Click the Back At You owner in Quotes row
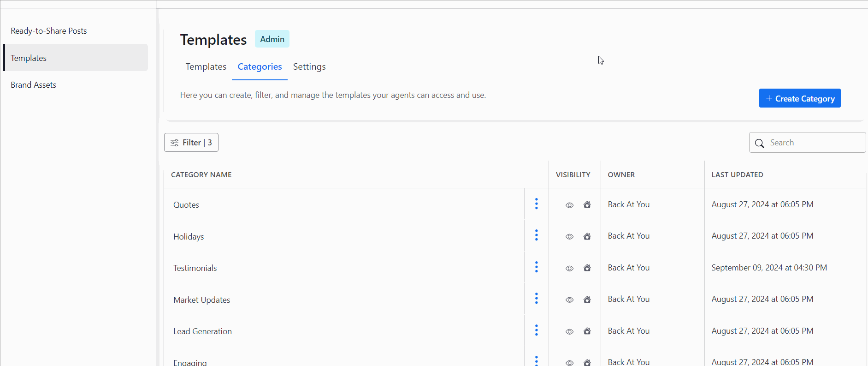 (629, 204)
